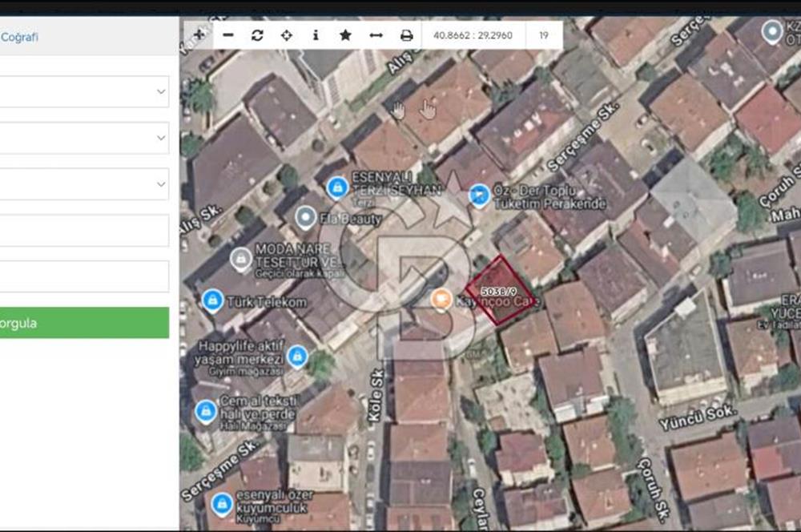Click the esenyalı özer kuyumculuk marker

click(x=222, y=504)
